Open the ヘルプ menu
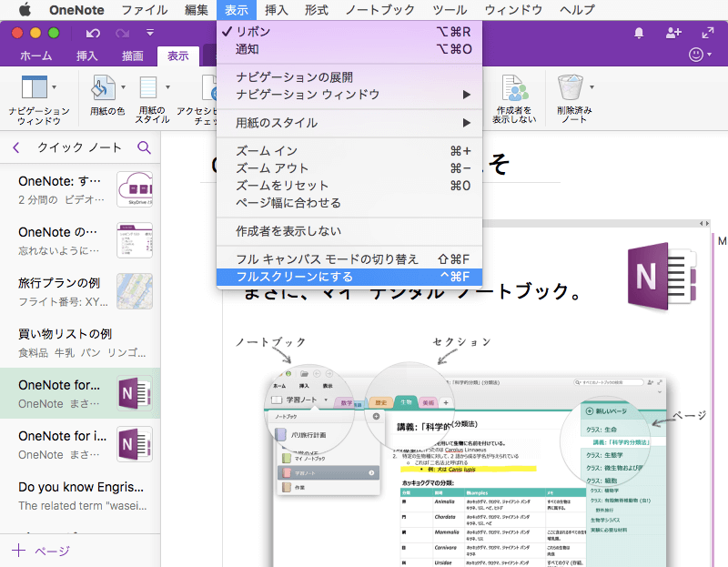 pyautogui.click(x=577, y=10)
